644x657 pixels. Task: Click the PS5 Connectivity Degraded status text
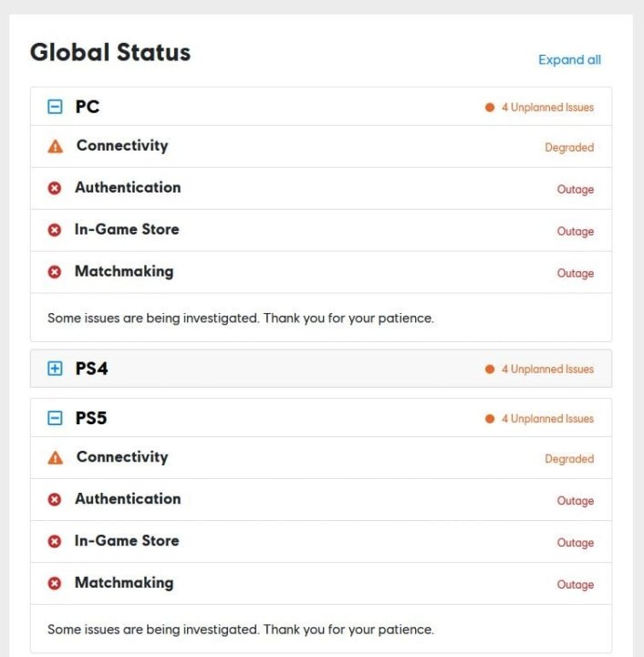(569, 459)
